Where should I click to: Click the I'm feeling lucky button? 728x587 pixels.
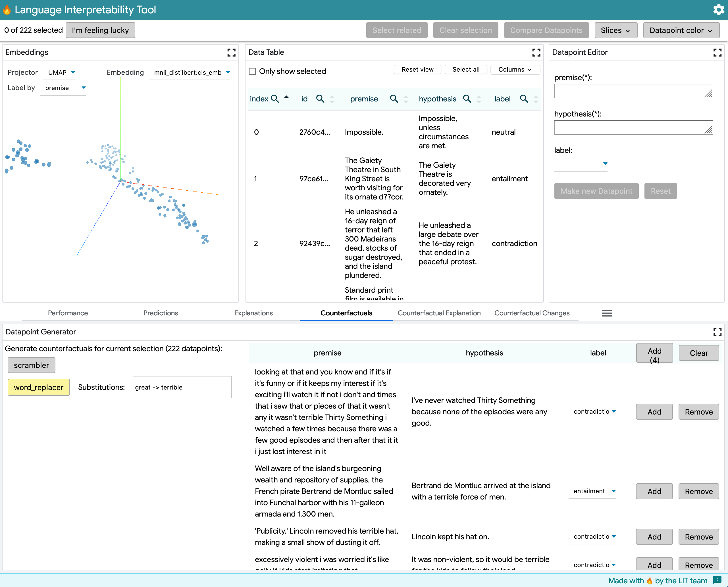[100, 30]
